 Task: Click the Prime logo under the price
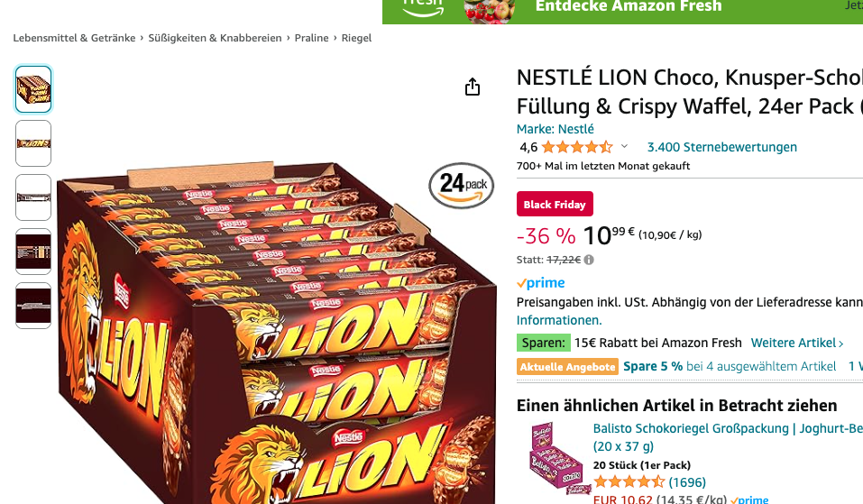click(x=541, y=283)
